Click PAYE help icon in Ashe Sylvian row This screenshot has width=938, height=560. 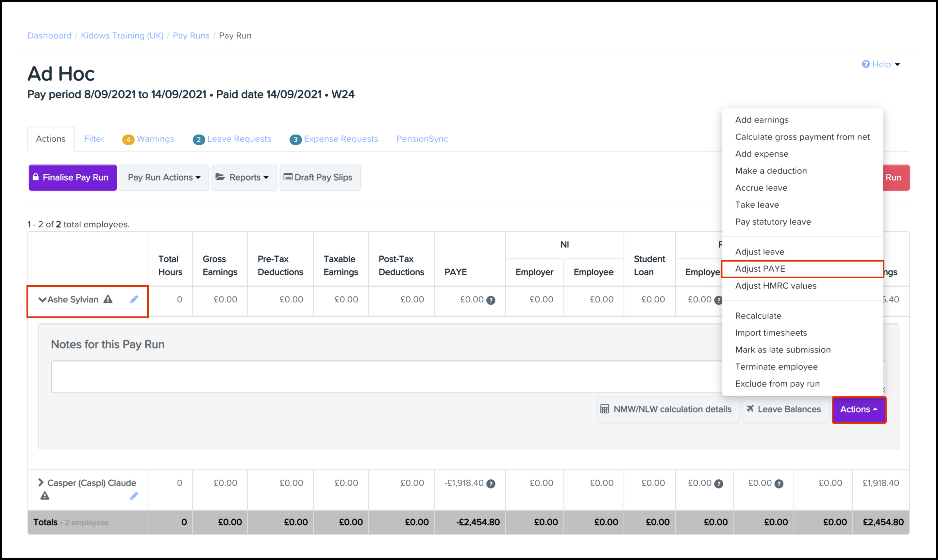click(491, 300)
